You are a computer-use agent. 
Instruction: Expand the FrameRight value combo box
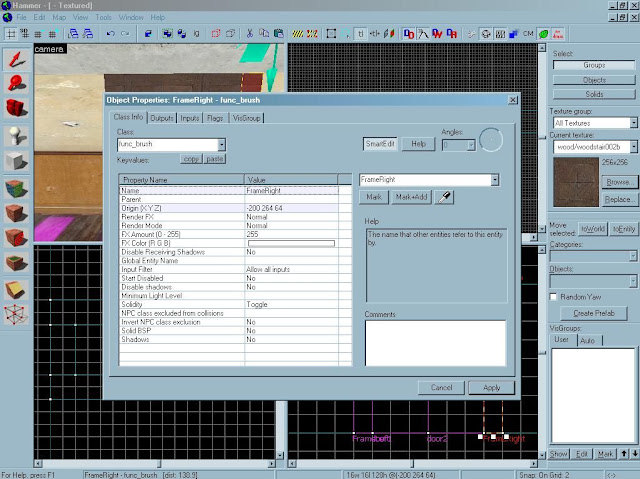pos(495,180)
